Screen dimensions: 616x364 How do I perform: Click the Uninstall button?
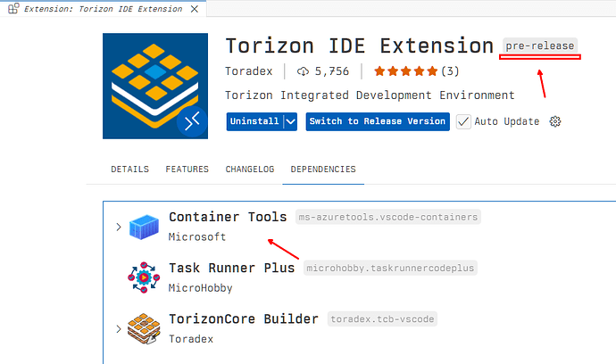pos(255,121)
